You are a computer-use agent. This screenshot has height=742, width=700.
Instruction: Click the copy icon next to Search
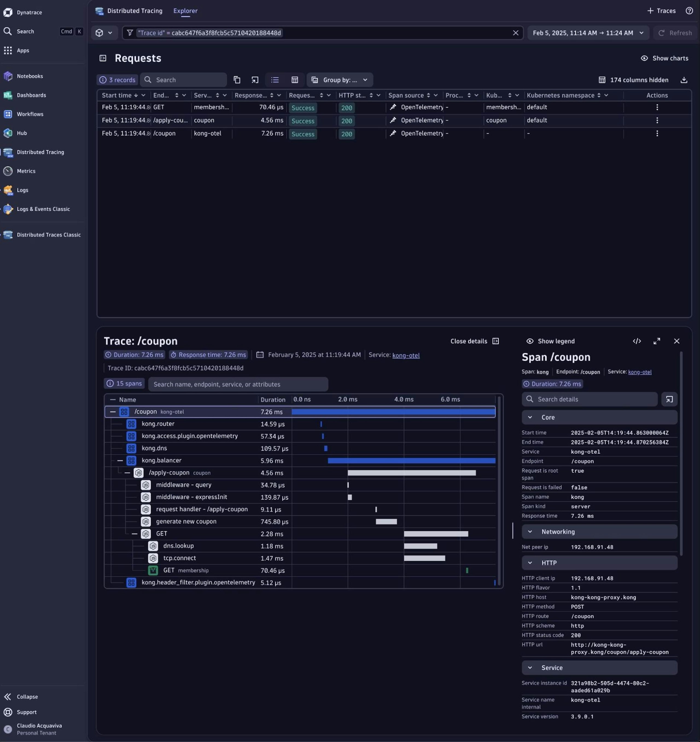(x=237, y=80)
